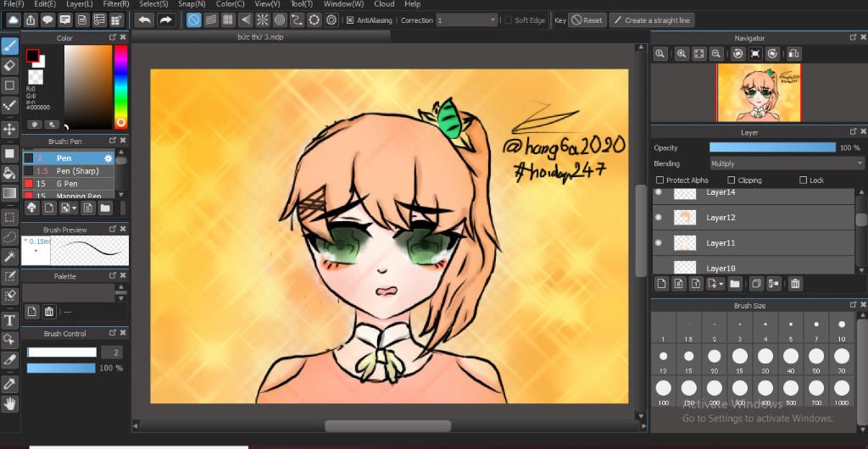Open the Filter menu
Image resolution: width=868 pixels, height=449 pixels.
[115, 4]
